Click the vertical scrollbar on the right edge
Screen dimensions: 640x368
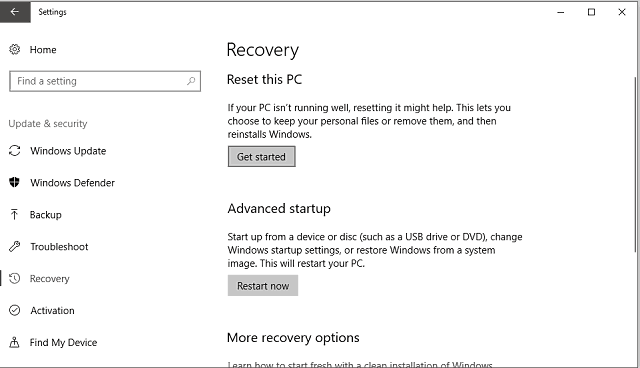pyautogui.click(x=635, y=163)
